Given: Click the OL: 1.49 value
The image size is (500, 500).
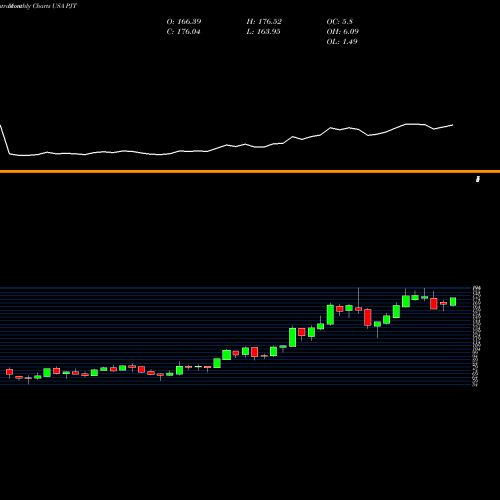Looking at the screenshot, I should point(342,42).
